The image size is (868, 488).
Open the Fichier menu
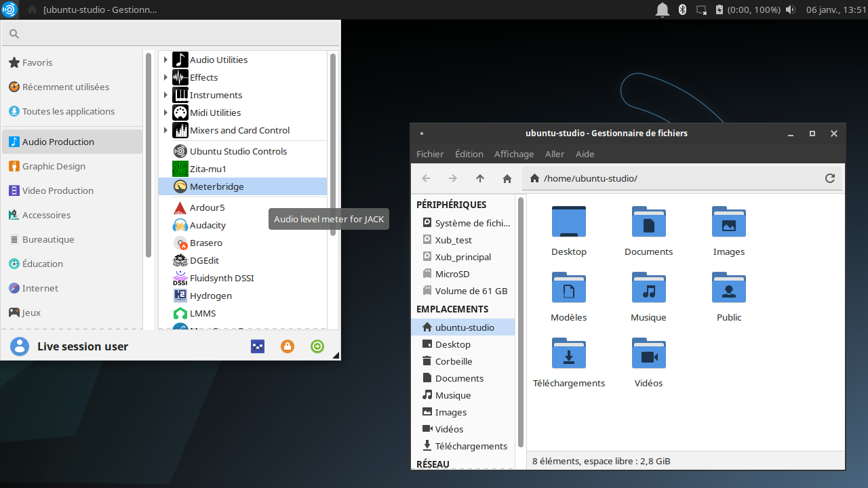click(430, 154)
